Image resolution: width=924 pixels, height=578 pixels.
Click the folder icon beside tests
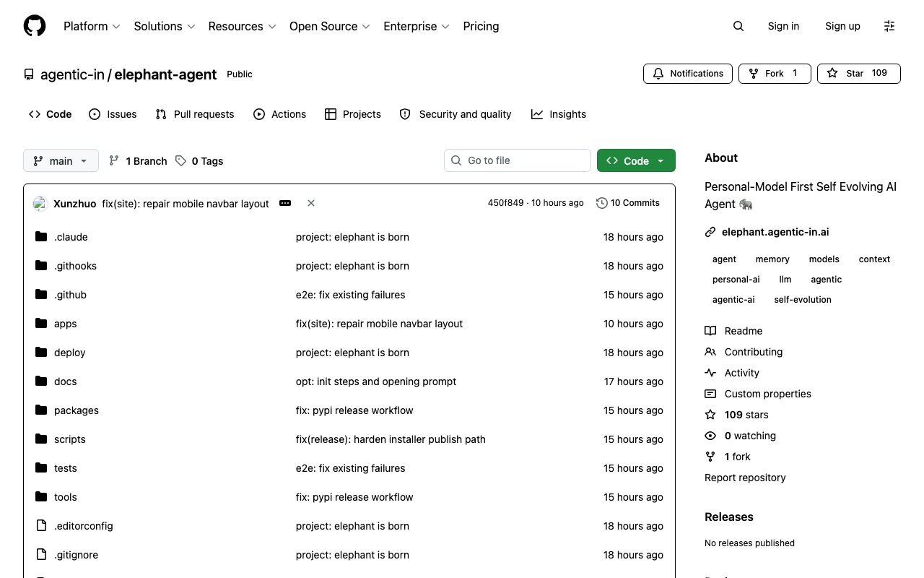pyautogui.click(x=41, y=467)
